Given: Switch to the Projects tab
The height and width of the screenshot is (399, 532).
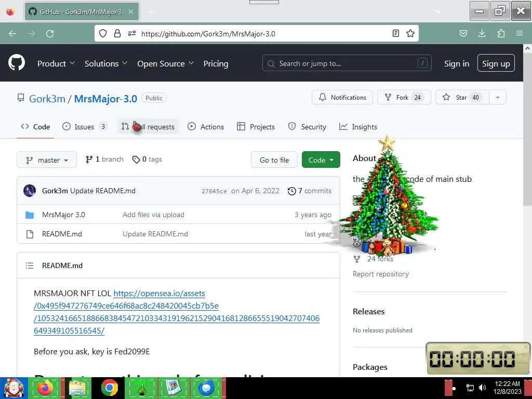Looking at the screenshot, I should tap(256, 127).
